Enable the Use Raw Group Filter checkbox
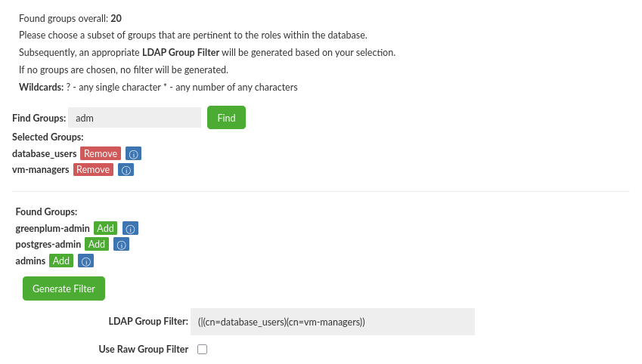The height and width of the screenshot is (364, 642). [202, 350]
